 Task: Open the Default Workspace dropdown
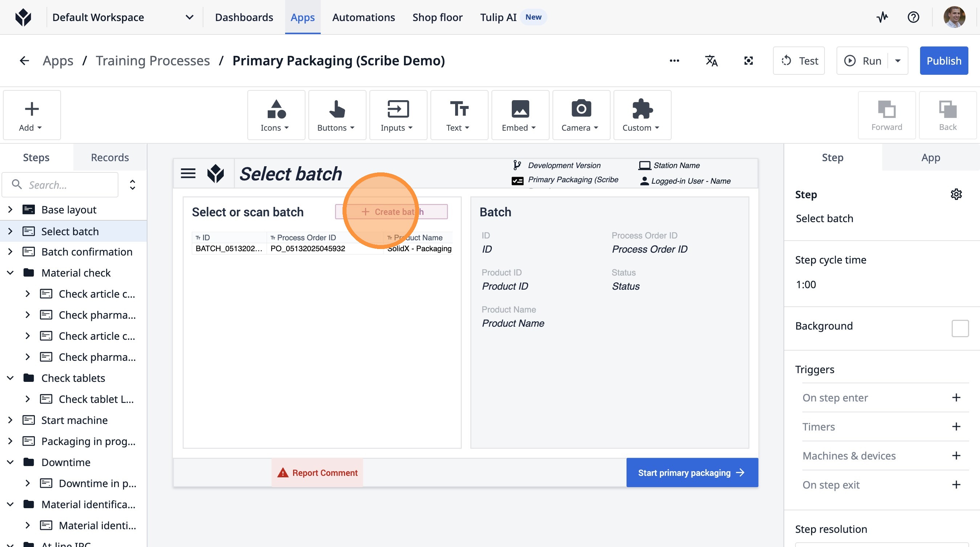pyautogui.click(x=189, y=17)
